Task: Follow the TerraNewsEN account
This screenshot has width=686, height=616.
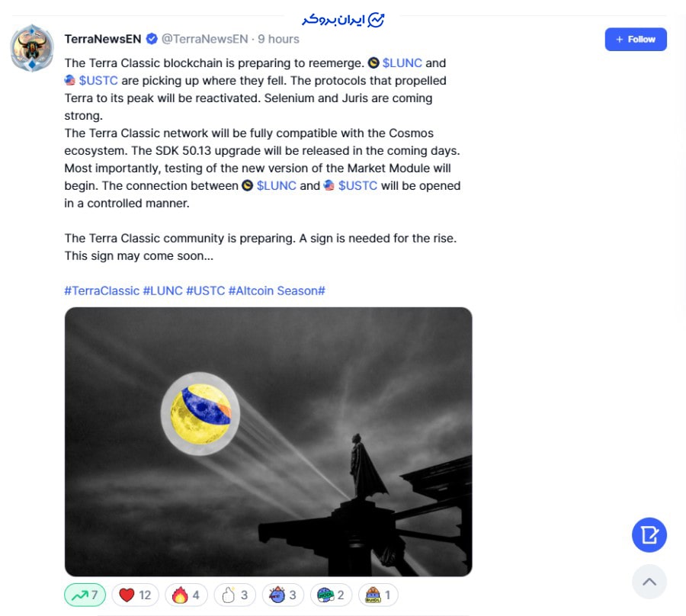Action: click(x=636, y=40)
